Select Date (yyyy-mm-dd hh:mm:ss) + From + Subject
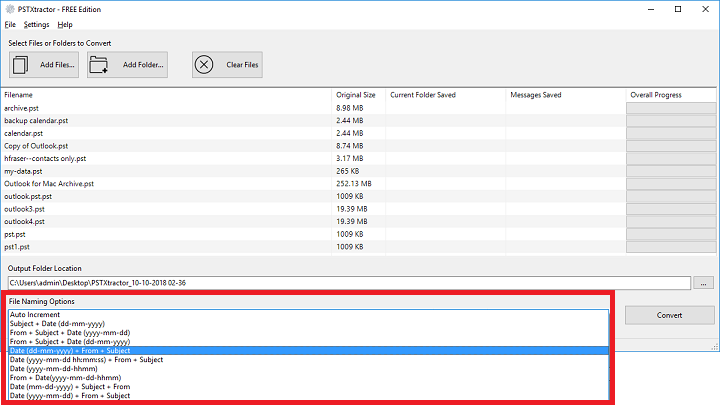This screenshot has width=720, height=405. click(x=309, y=360)
